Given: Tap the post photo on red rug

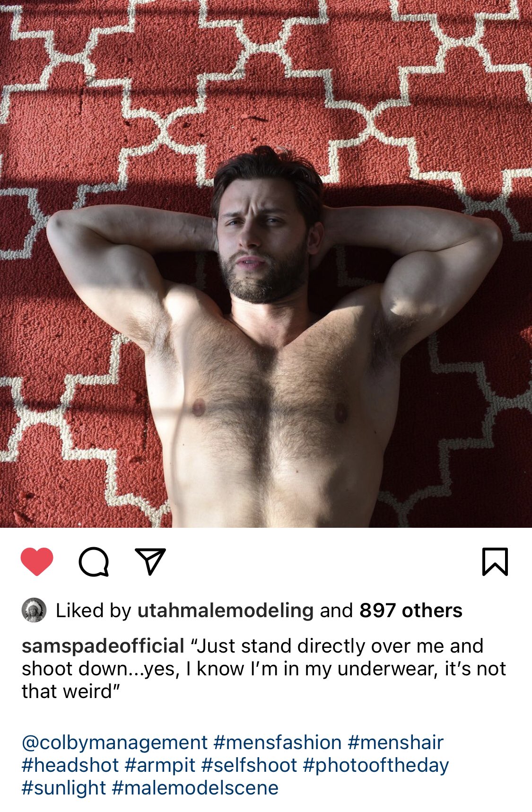Looking at the screenshot, I should [266, 263].
